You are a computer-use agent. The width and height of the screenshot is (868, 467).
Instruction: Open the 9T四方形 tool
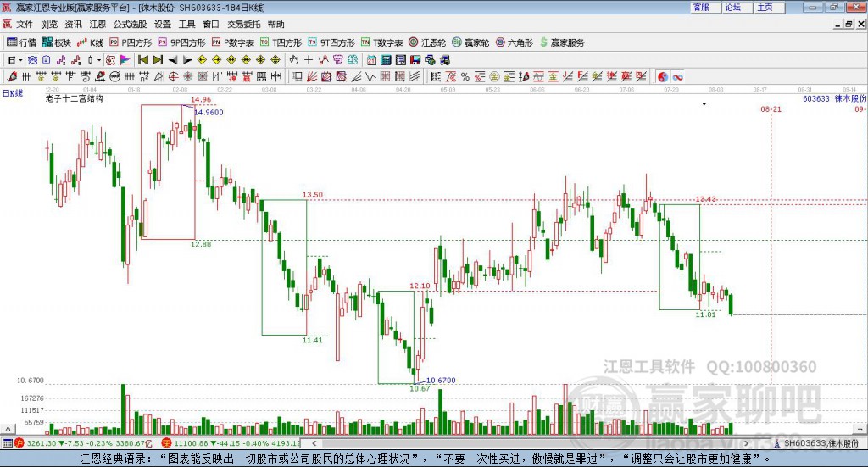(x=331, y=42)
